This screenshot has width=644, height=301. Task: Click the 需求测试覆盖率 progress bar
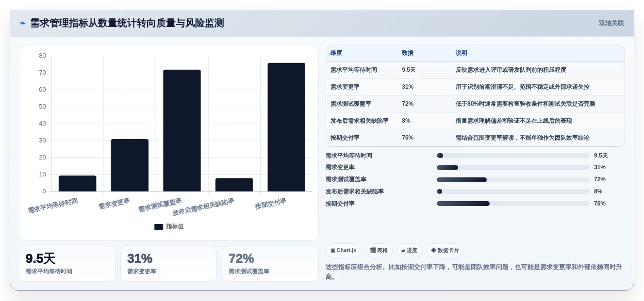click(x=513, y=180)
